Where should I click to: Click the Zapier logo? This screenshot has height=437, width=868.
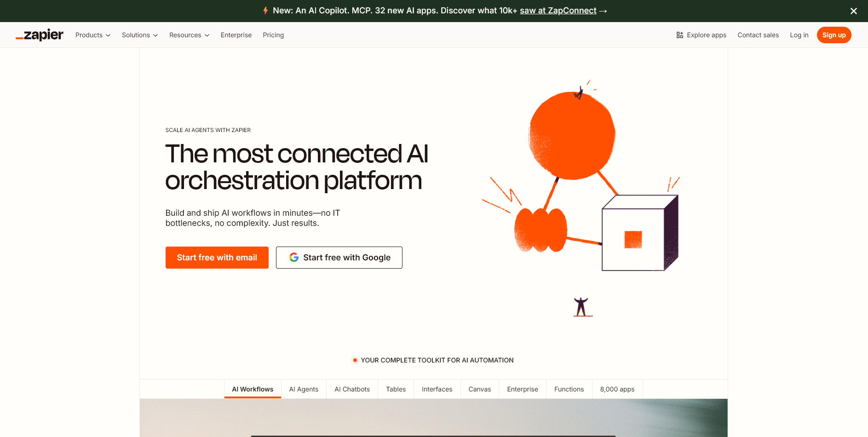point(40,34)
